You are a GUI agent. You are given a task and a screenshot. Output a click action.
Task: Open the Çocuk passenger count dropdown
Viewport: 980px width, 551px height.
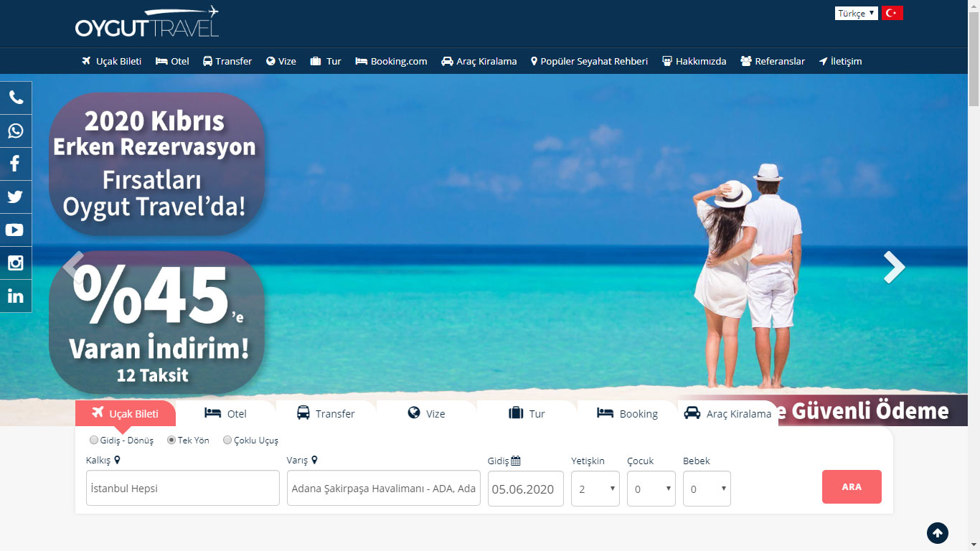point(651,489)
